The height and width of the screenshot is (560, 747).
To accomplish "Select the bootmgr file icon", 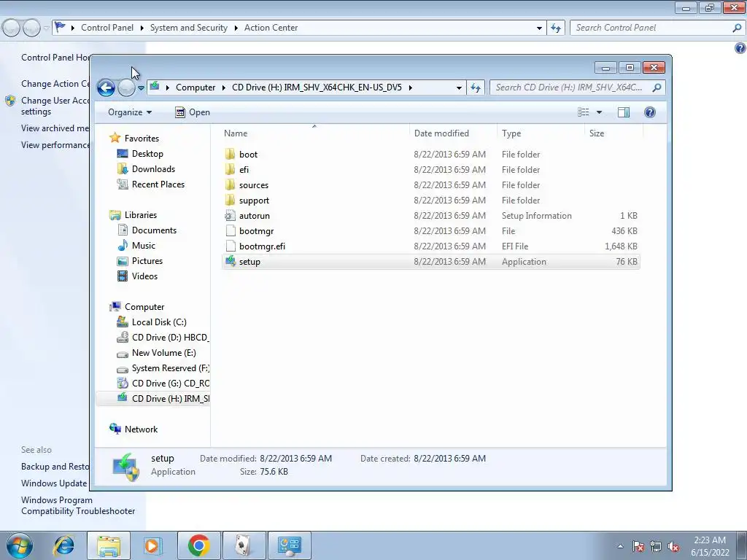I will click(x=230, y=231).
